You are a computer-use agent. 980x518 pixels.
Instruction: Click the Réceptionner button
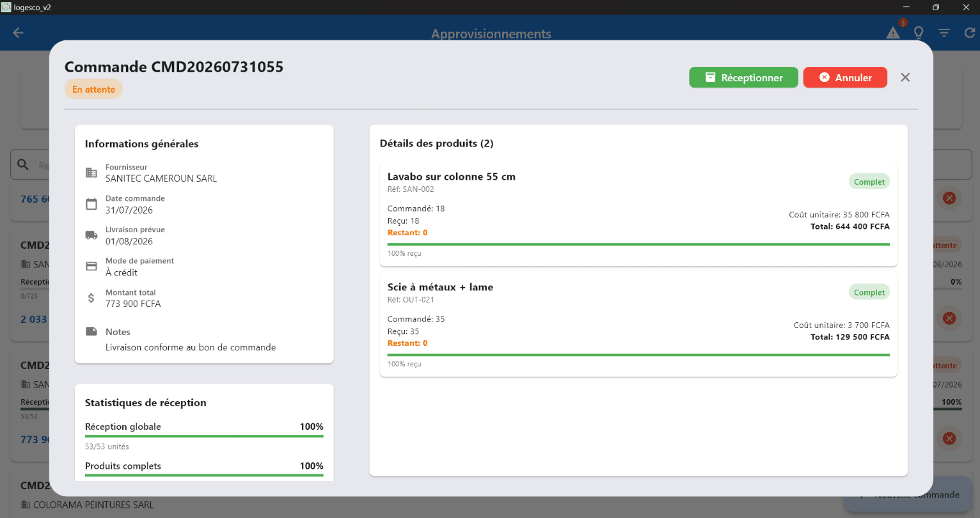(743, 77)
